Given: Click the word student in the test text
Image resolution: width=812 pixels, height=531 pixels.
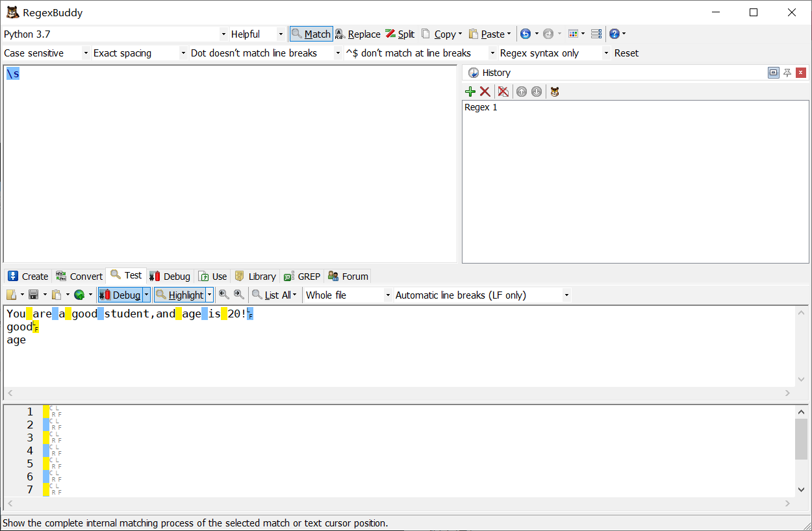Looking at the screenshot, I should (127, 314).
